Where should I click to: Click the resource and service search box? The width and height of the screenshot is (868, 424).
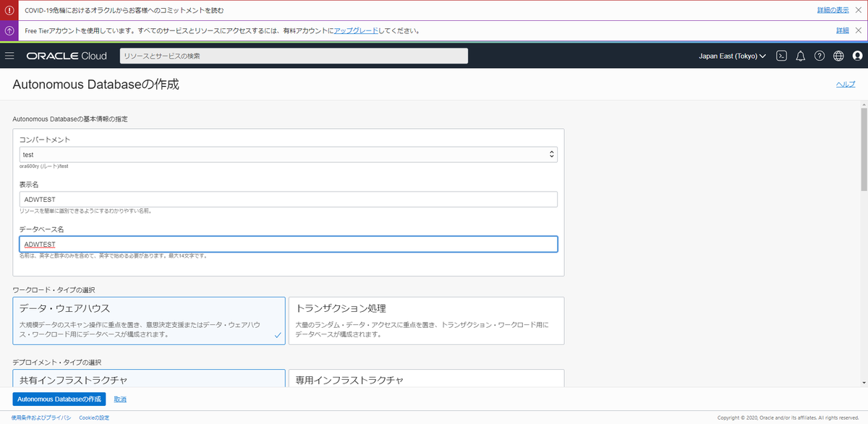click(294, 56)
